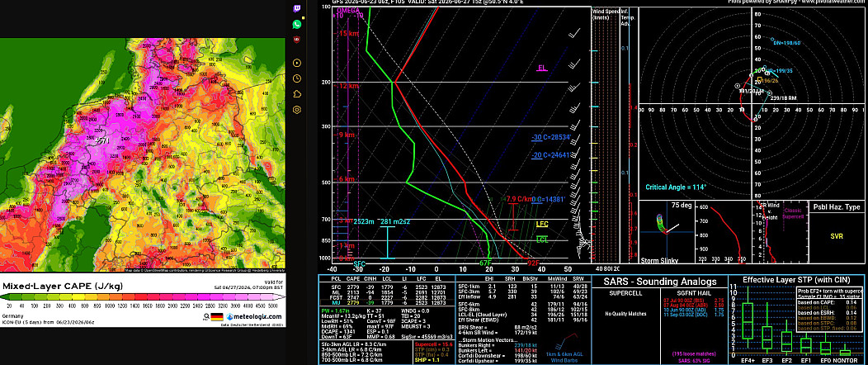868x365 pixels.
Task: Click the surface 92F temperature label
Action: pos(533,263)
